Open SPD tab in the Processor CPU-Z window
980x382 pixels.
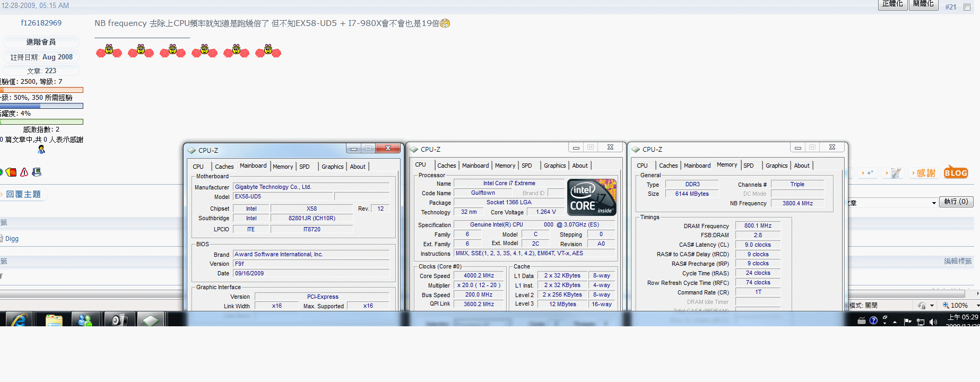(x=527, y=166)
